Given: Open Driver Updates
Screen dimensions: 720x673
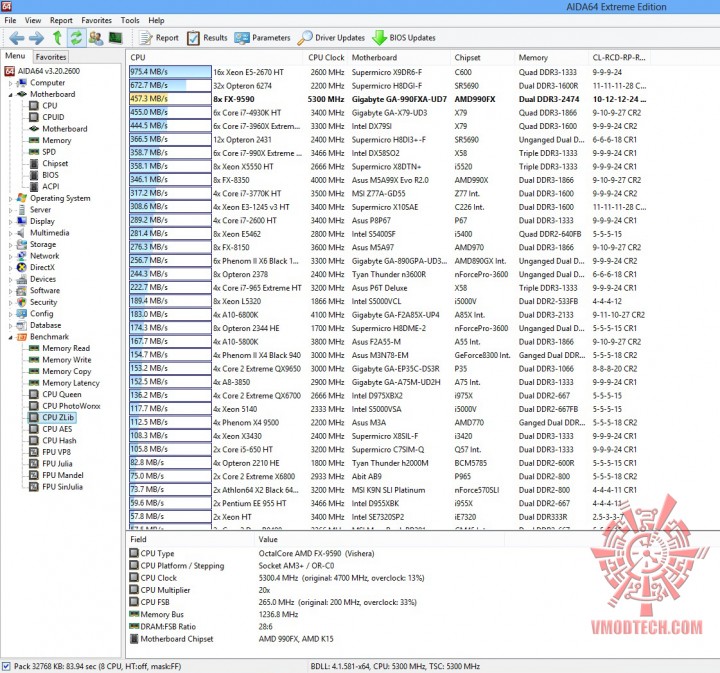Looking at the screenshot, I should coord(331,38).
